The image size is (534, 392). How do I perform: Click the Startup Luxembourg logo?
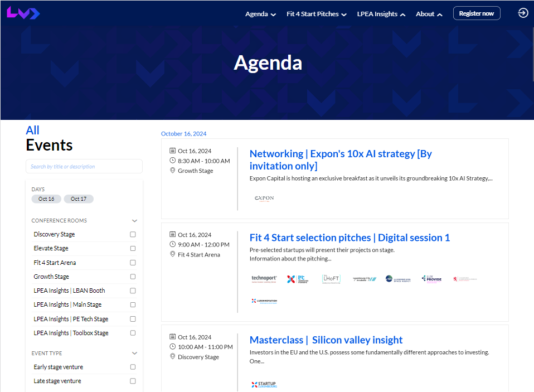click(264, 384)
